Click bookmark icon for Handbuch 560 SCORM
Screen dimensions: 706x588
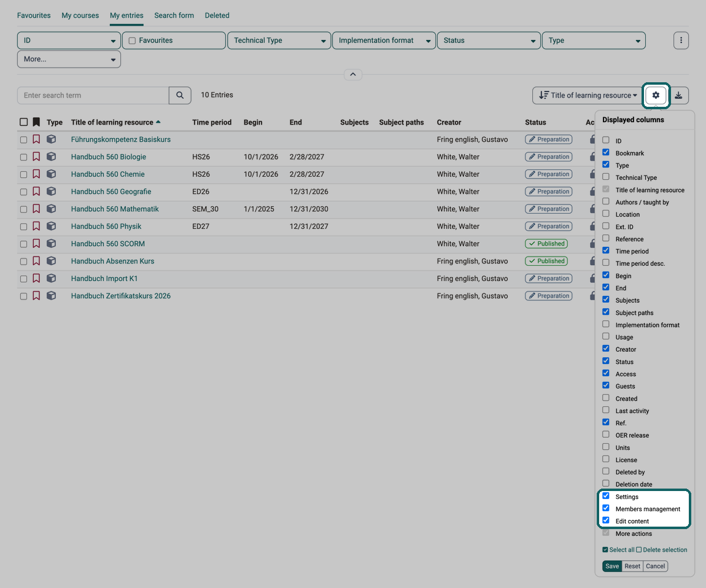click(36, 244)
